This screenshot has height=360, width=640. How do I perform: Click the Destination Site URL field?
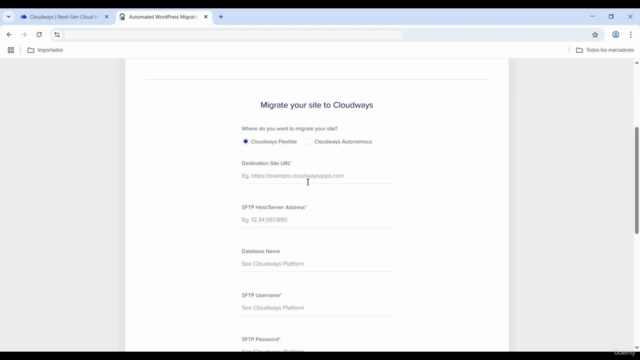316,176
